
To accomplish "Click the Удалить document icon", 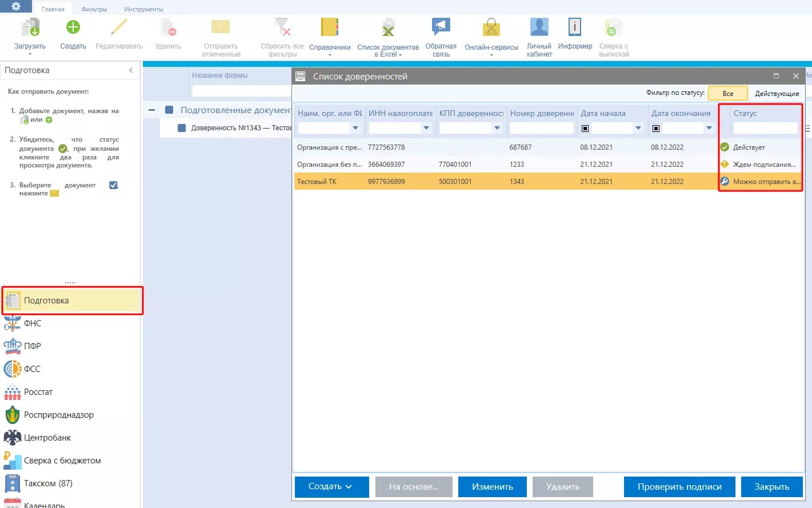I will (x=168, y=27).
